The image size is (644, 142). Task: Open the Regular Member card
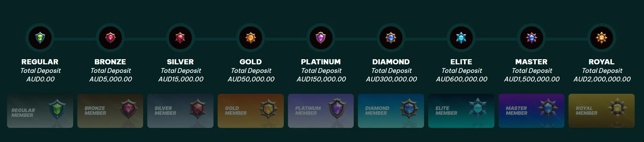[40, 111]
